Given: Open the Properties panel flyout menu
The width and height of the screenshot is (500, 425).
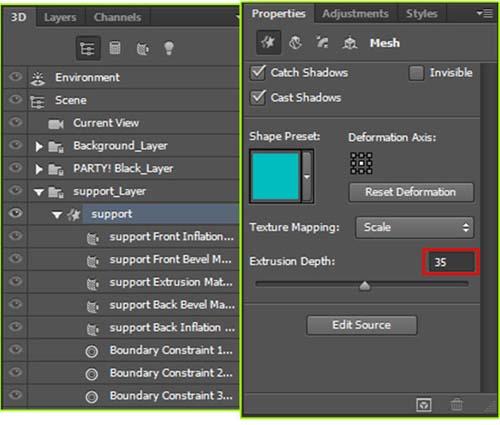Looking at the screenshot, I should [x=485, y=14].
